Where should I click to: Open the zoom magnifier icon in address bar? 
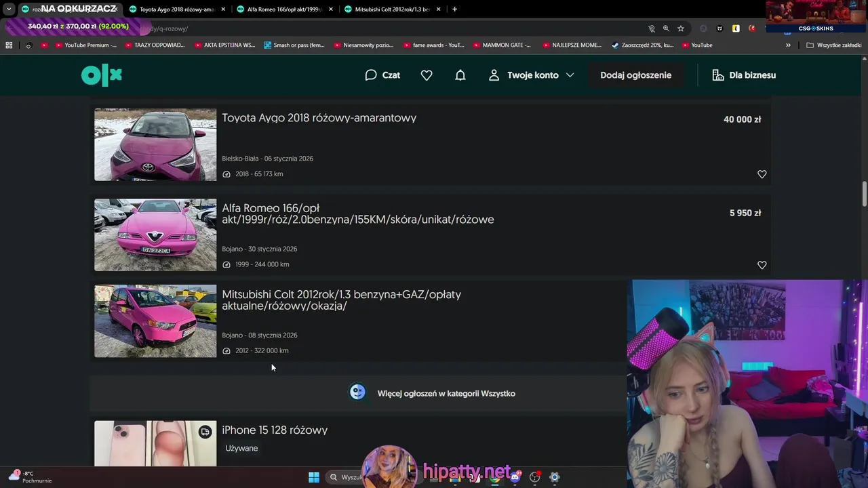pyautogui.click(x=666, y=28)
